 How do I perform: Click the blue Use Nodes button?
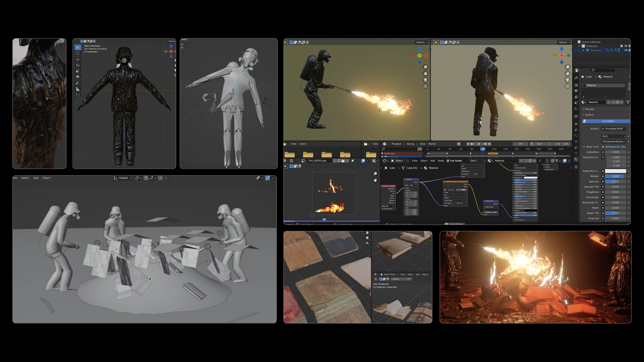(607, 121)
